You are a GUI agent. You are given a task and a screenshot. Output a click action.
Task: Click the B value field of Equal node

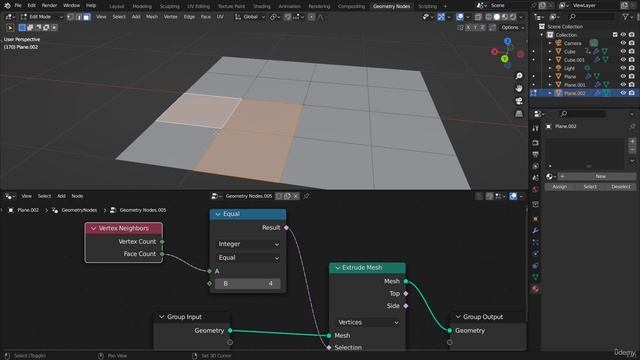[248, 284]
